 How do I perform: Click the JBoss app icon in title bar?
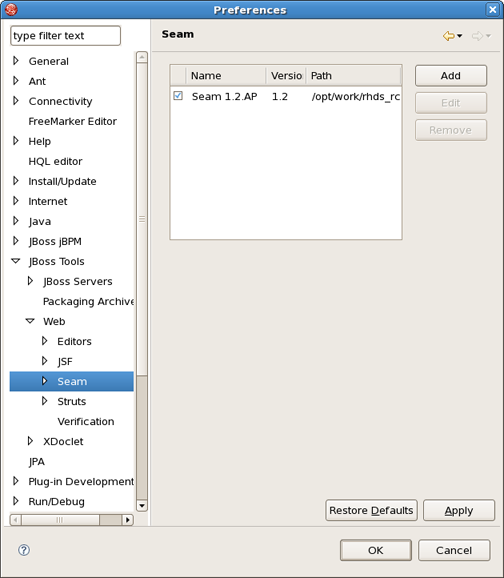point(11,10)
